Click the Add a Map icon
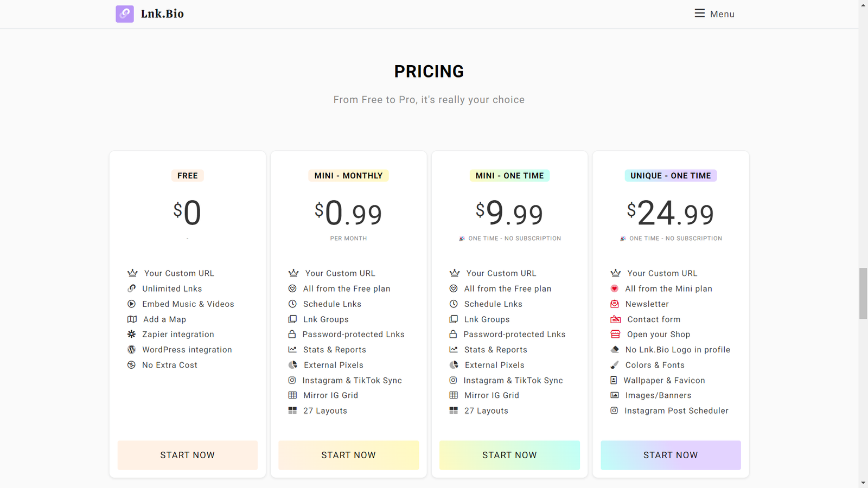 tap(132, 319)
